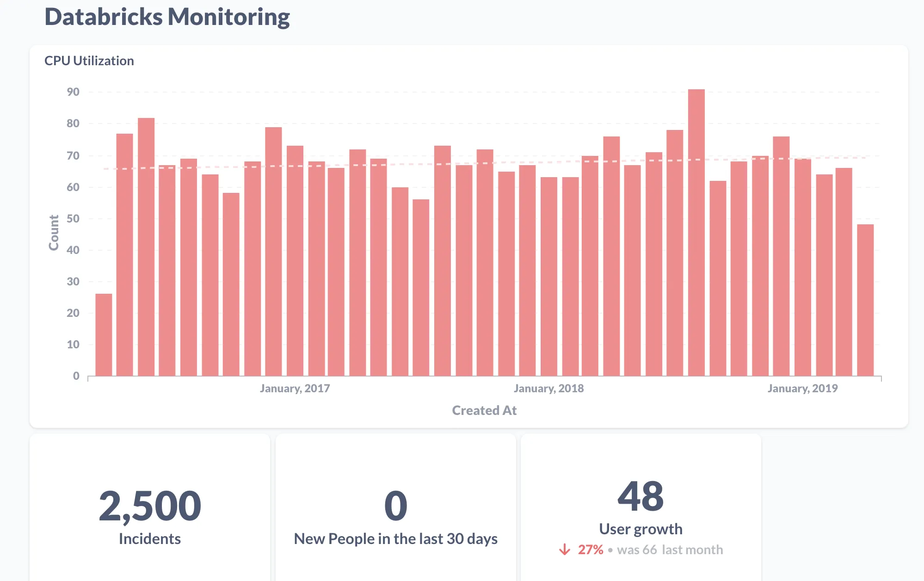Click the January, 2019 axis label

coord(803,389)
